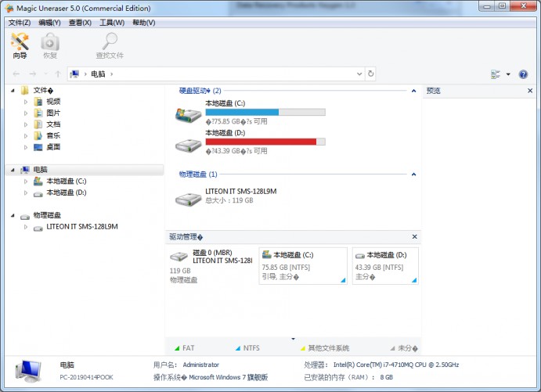Screen dimensions: 541x392
Task: Go forward with the right arrow
Action: point(32,74)
